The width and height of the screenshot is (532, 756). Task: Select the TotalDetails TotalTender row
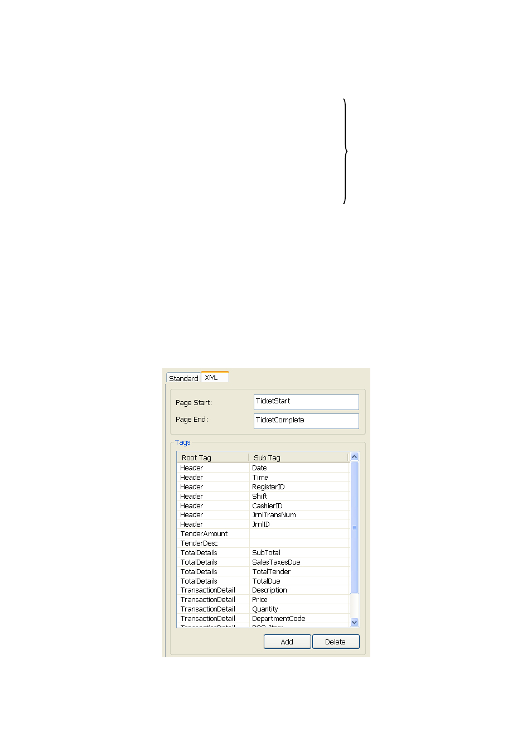263,572
